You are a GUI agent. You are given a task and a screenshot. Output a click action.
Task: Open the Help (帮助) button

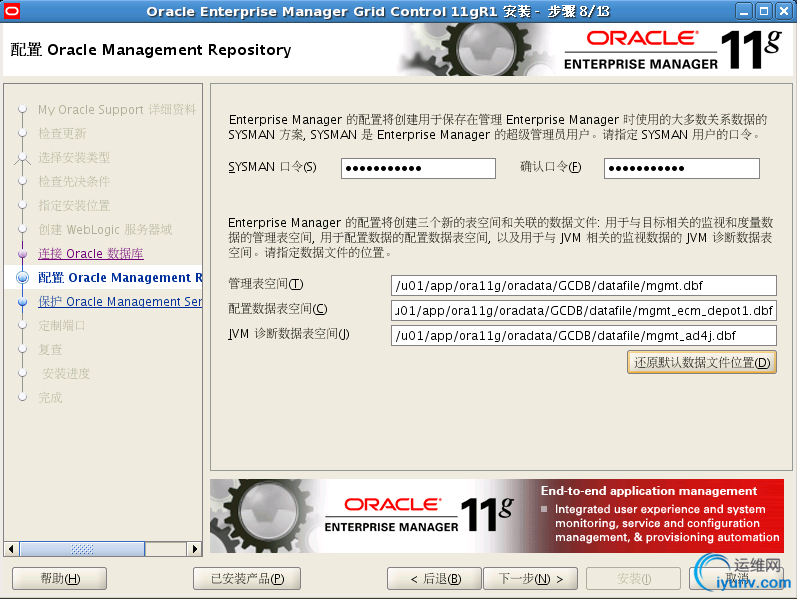(x=59, y=579)
